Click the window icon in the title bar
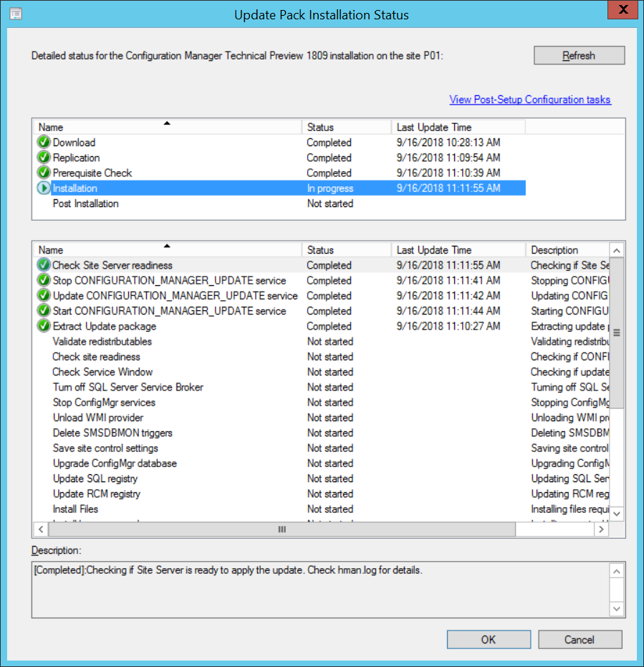This screenshot has height=667, width=644. point(16,14)
